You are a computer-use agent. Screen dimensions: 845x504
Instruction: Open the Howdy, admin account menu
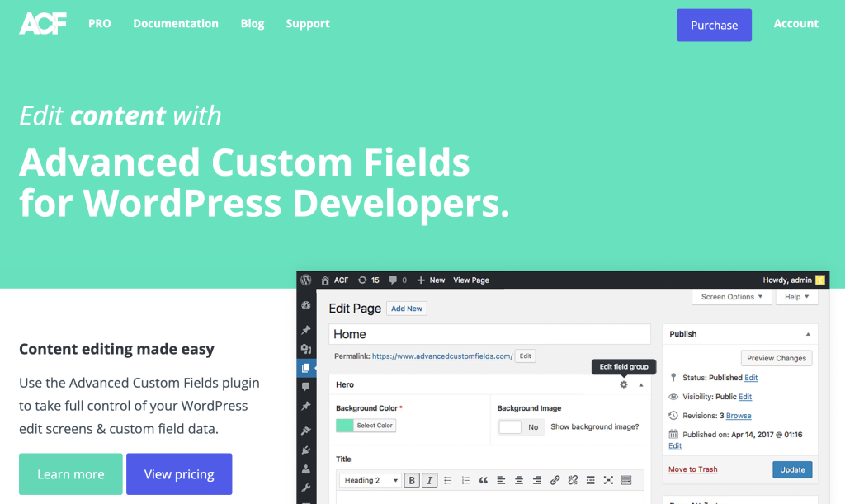[x=793, y=280]
